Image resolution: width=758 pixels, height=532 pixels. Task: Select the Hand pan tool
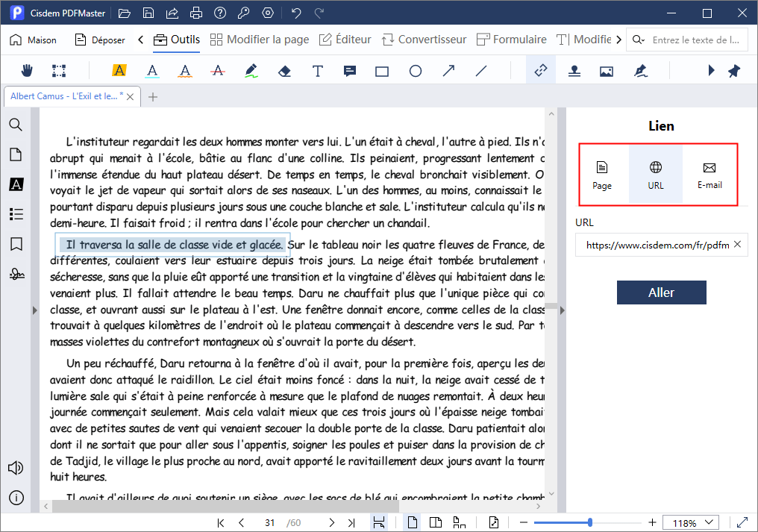pyautogui.click(x=27, y=71)
